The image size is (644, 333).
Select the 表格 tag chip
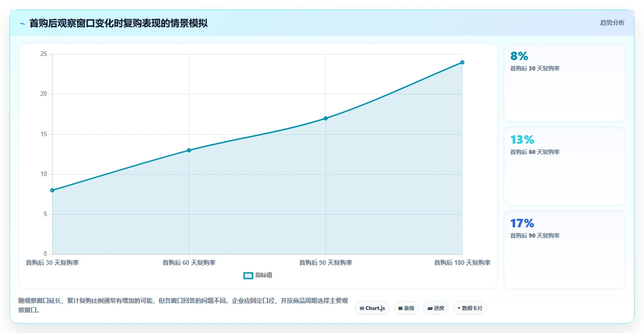click(x=406, y=308)
